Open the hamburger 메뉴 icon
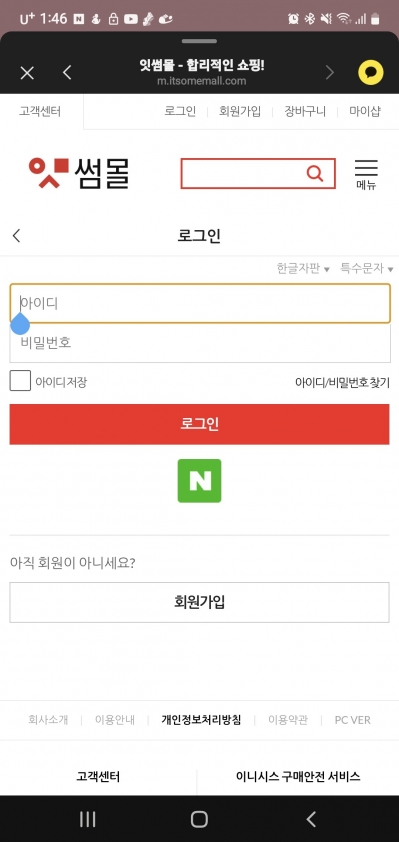Screen dimensions: 399x842 coord(366,174)
